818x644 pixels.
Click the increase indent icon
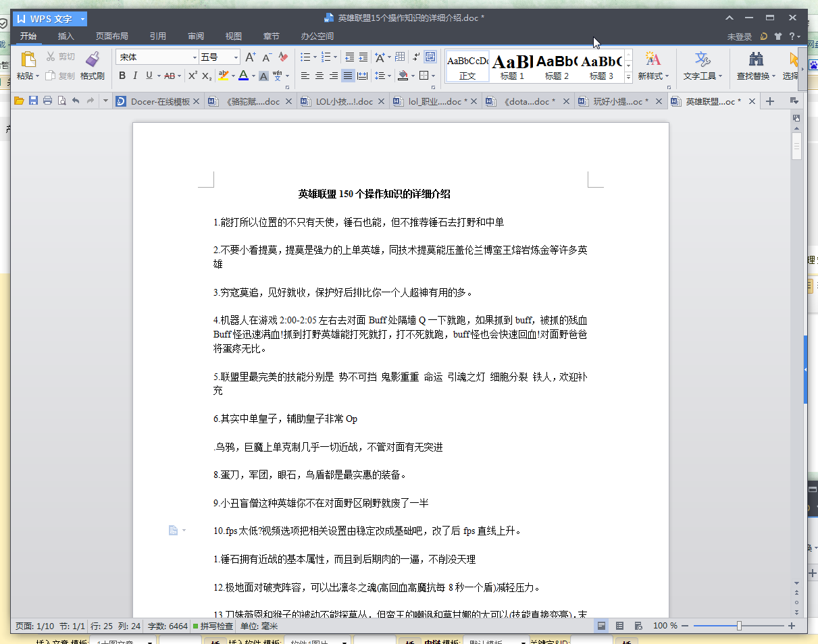tap(363, 57)
